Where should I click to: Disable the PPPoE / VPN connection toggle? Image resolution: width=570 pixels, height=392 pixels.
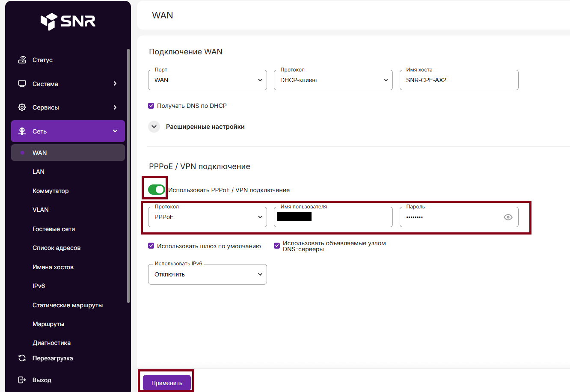point(156,190)
